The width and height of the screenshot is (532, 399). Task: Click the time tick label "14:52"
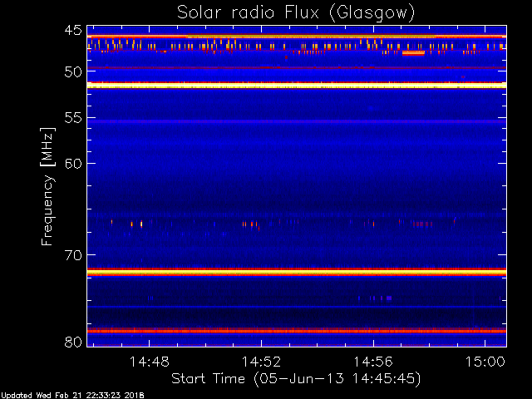coord(261,362)
